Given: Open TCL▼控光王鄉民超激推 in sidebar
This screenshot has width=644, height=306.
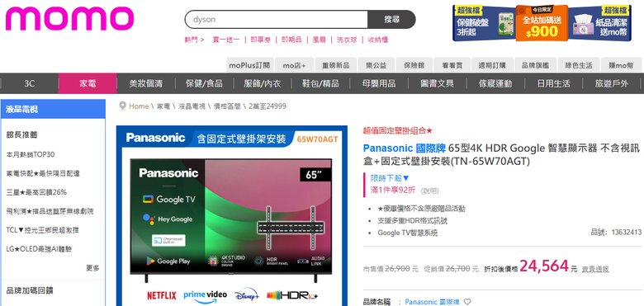Looking at the screenshot, I should pos(43,230).
